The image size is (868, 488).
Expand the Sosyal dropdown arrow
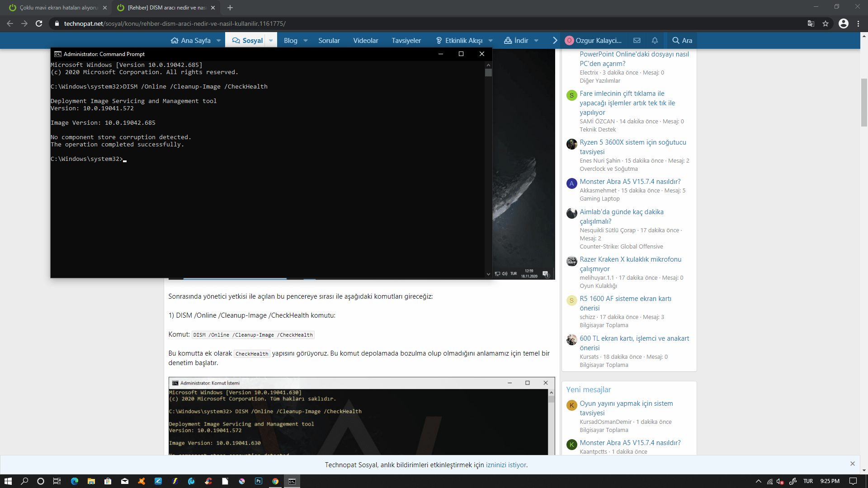270,40
